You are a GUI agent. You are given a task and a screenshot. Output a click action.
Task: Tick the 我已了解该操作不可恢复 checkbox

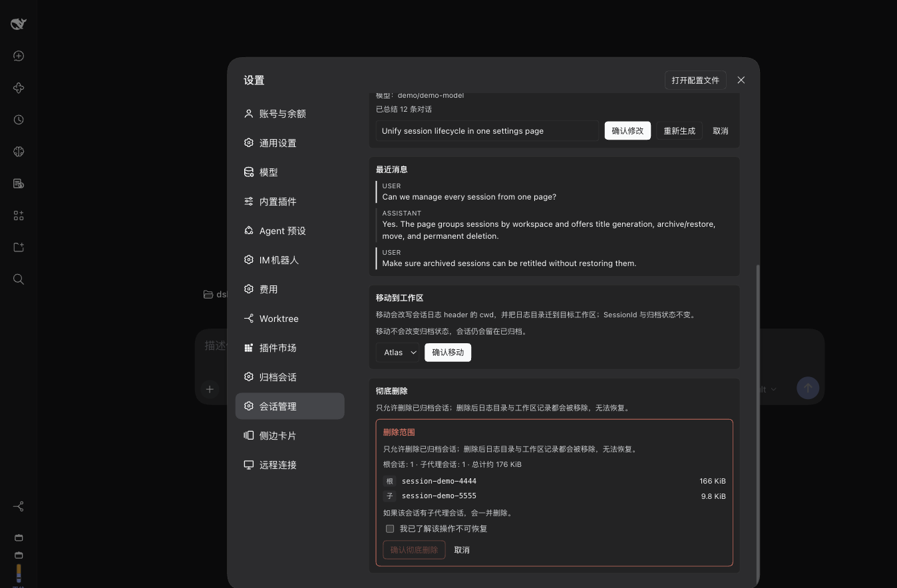point(390,529)
